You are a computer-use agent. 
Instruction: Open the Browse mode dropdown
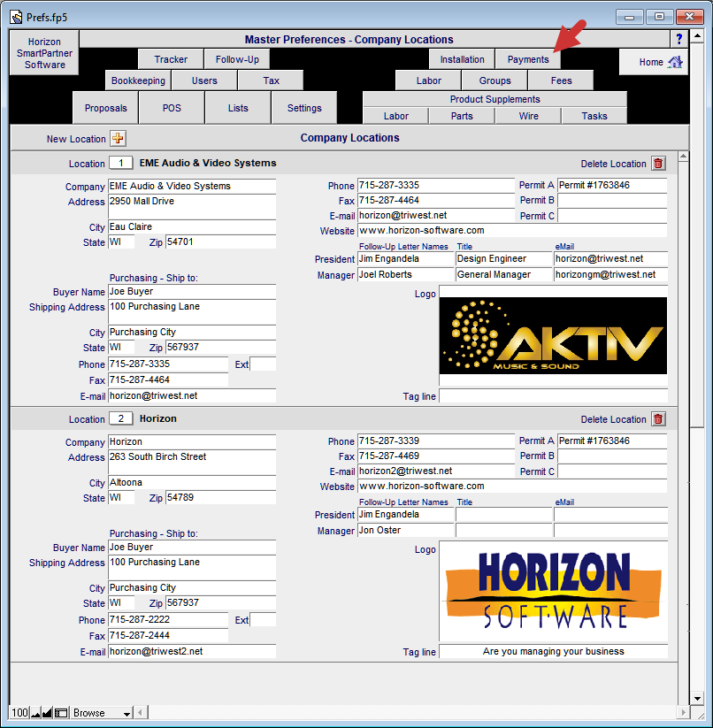click(x=102, y=713)
